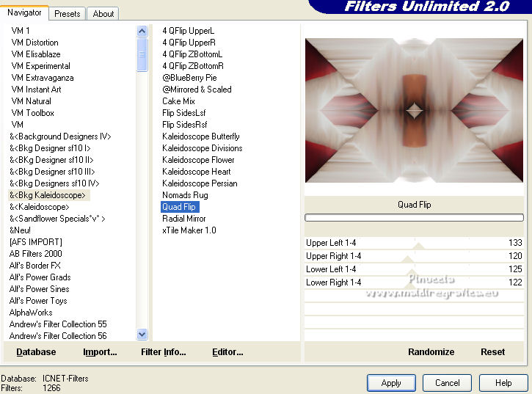Viewport: 532px width, 394px height.
Task: Click the Apply button
Action: pos(391,383)
